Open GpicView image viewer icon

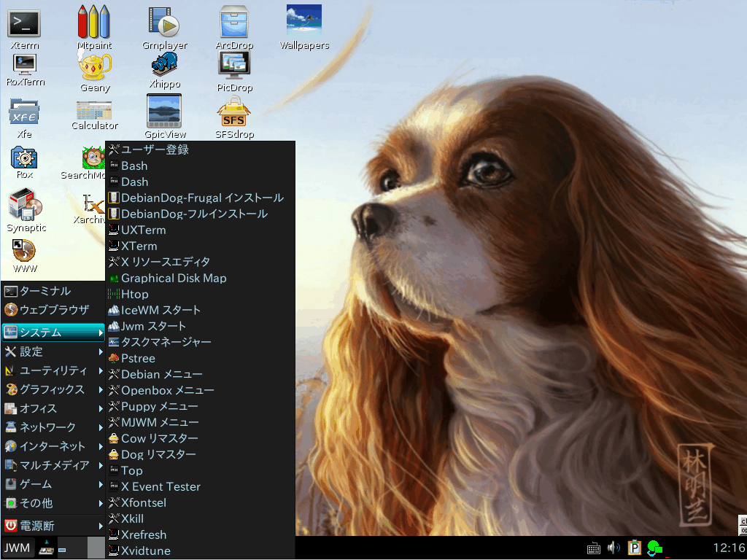click(164, 116)
